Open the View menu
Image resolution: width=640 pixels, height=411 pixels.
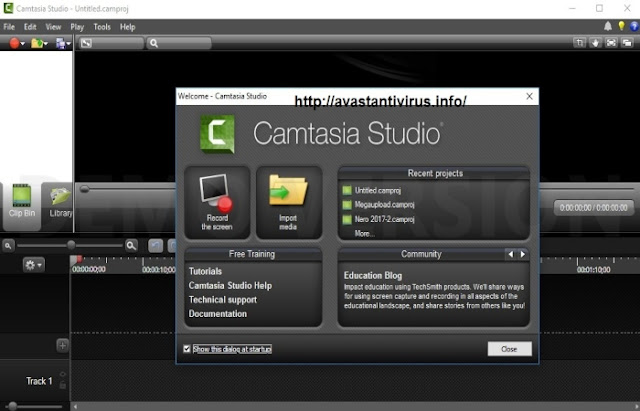click(53, 27)
